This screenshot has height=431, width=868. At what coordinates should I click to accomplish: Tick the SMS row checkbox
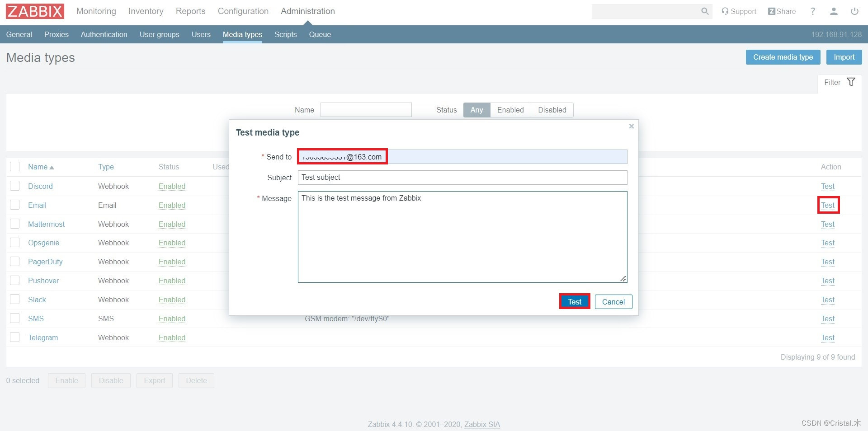[x=14, y=318]
